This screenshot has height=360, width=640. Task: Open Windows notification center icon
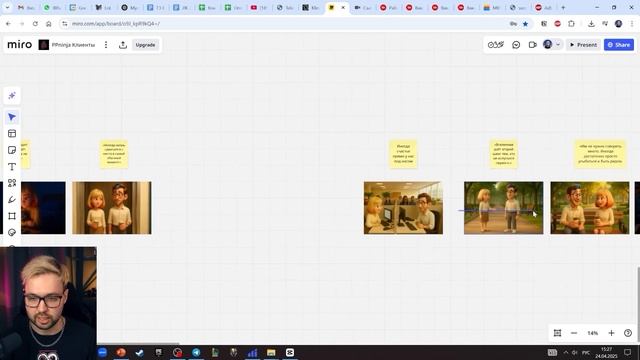[x=628, y=352]
